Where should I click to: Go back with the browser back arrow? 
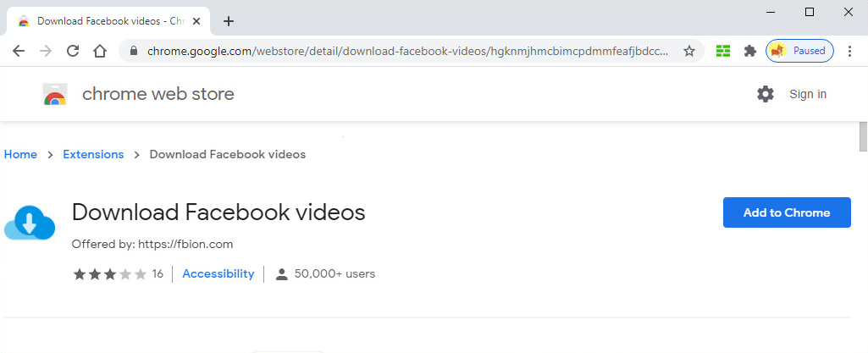pos(19,51)
